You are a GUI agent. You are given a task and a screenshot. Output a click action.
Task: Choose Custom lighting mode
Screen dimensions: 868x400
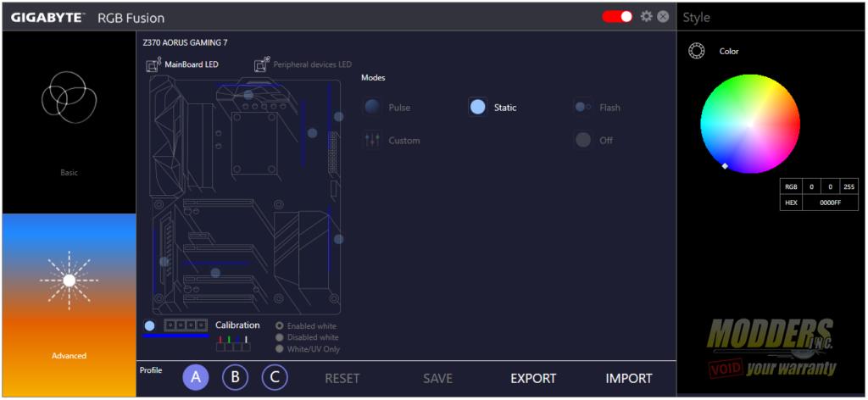pos(392,141)
